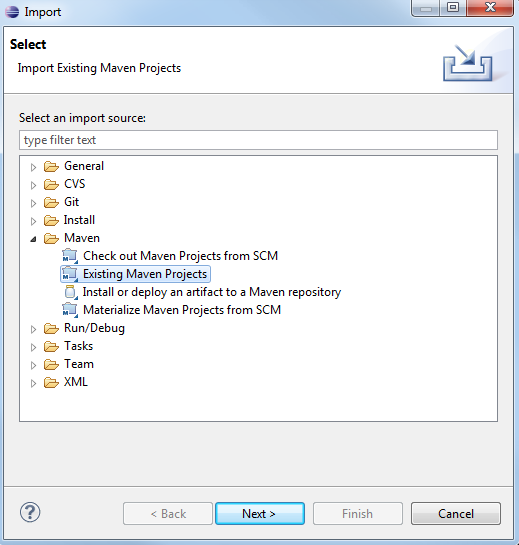Expand the Run/Debug category arrow
The width and height of the screenshot is (519, 545).
point(33,329)
